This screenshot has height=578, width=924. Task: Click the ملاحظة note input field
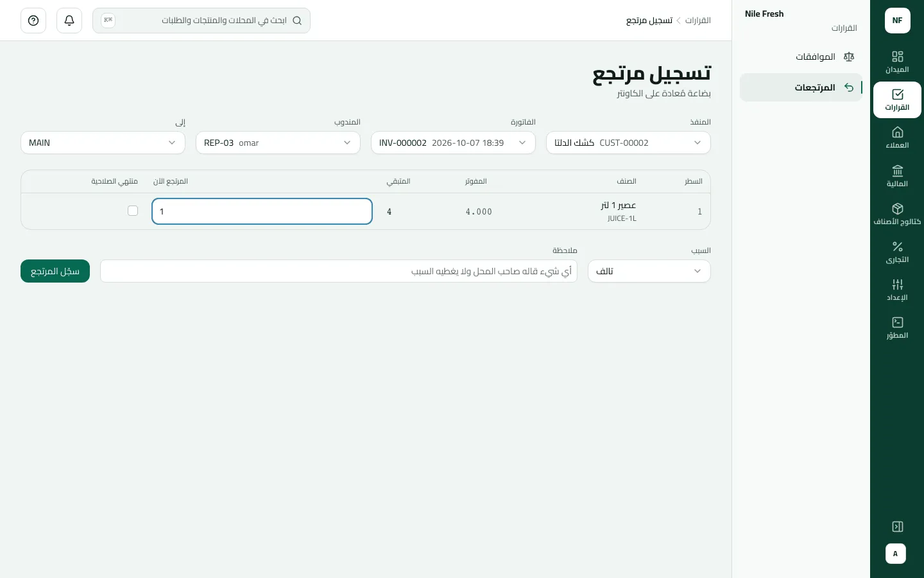339,271
